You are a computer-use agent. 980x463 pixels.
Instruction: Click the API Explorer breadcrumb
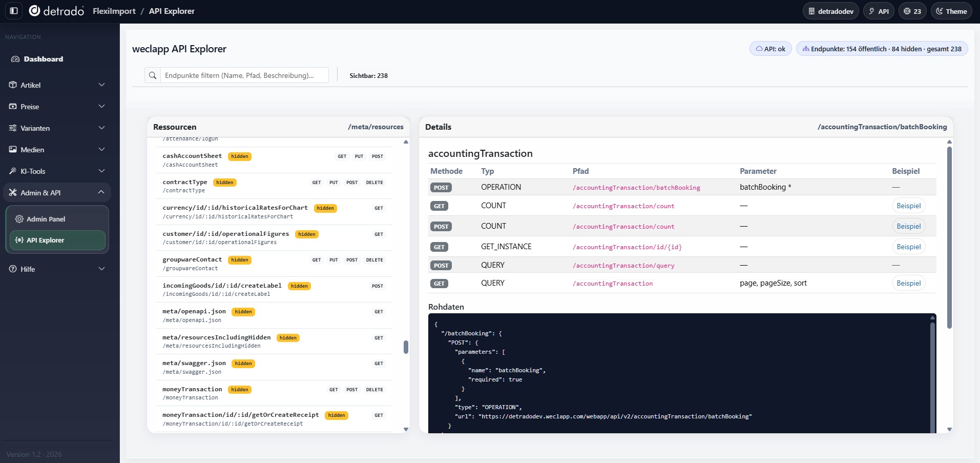172,11
